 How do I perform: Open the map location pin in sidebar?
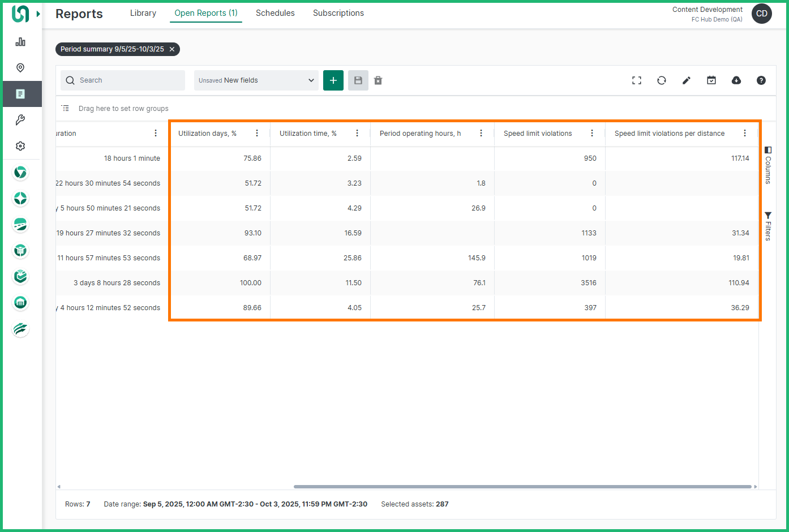click(20, 68)
